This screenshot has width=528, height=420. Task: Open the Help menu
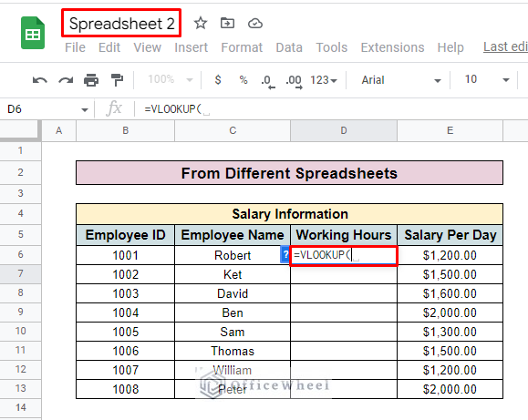pos(450,47)
